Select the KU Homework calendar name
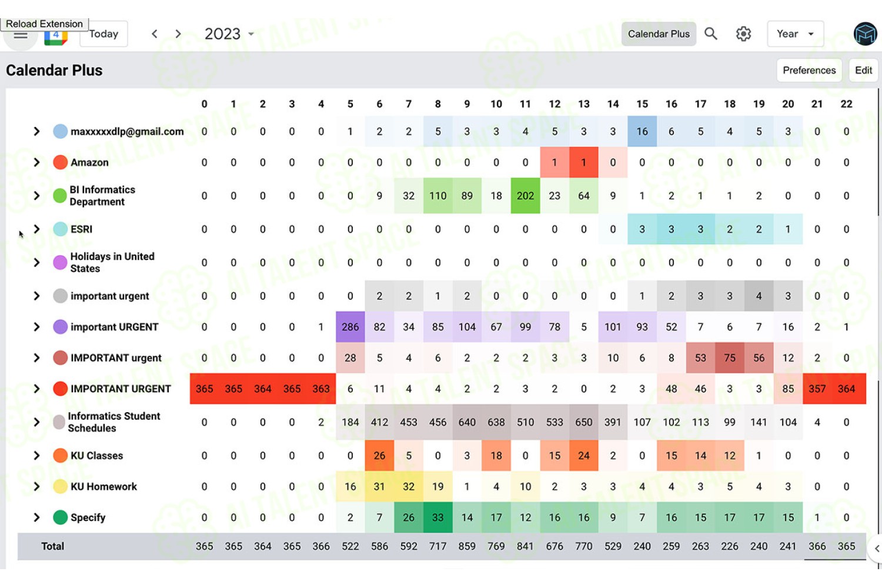The image size is (882, 588). tap(103, 486)
